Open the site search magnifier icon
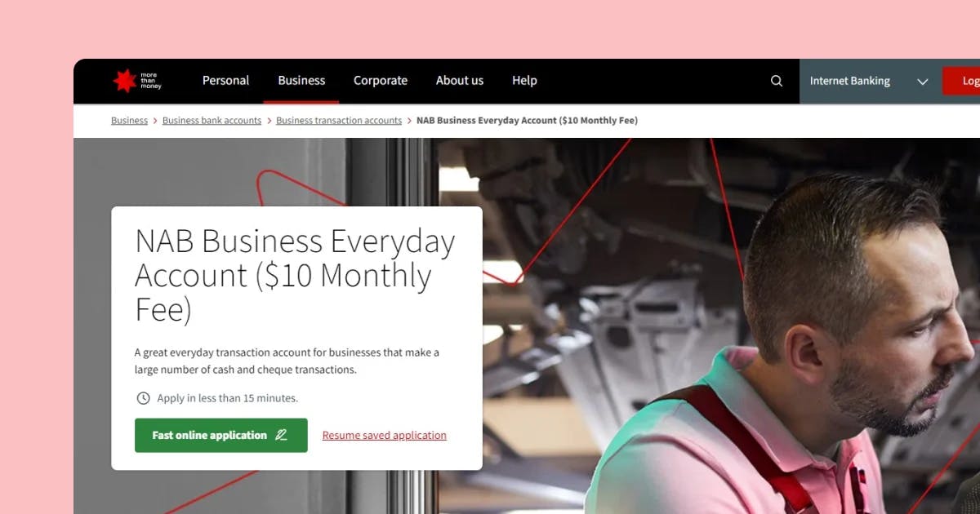 click(777, 81)
